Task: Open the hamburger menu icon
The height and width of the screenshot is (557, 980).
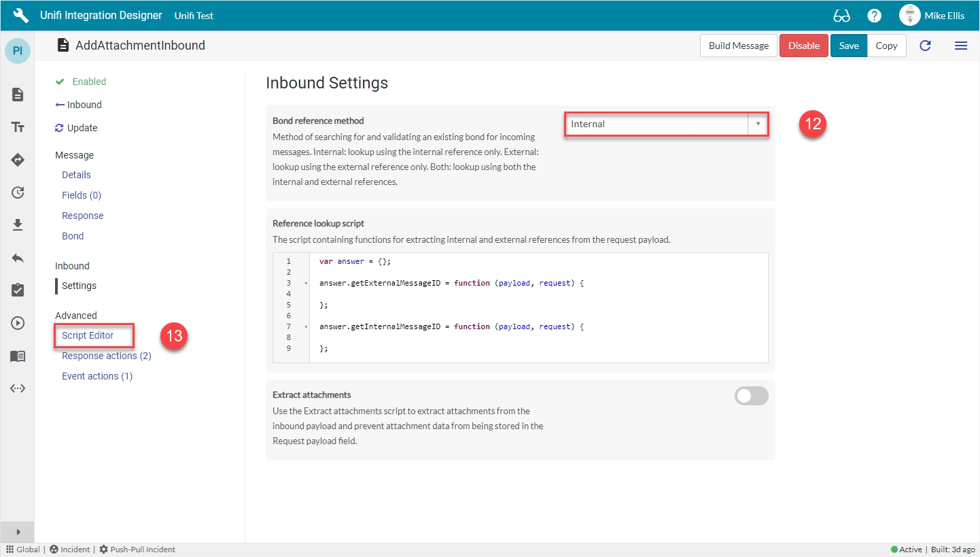Action: [960, 46]
